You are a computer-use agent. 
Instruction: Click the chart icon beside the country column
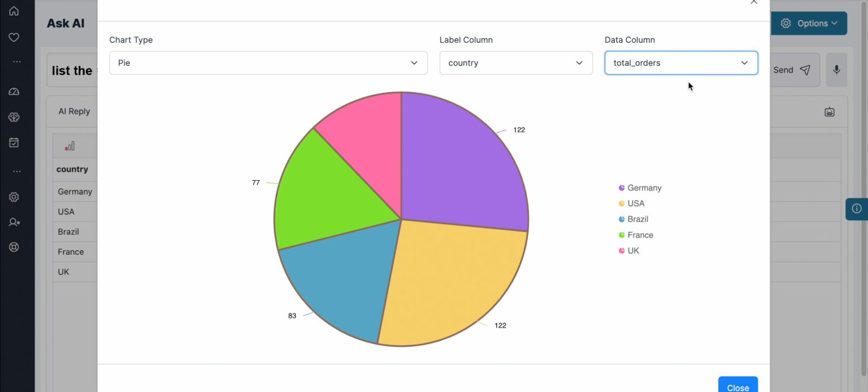[x=70, y=145]
